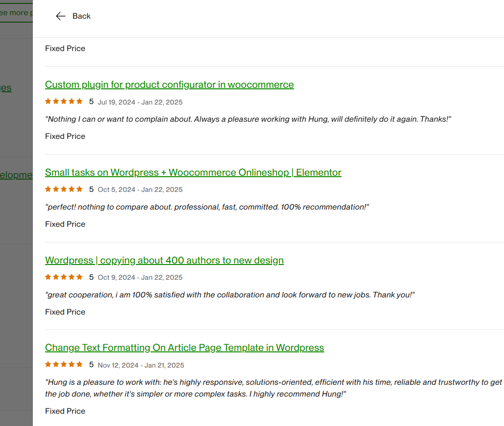Open the Change Text Formatting On Article Page link
The height and width of the screenshot is (426, 504).
(184, 347)
